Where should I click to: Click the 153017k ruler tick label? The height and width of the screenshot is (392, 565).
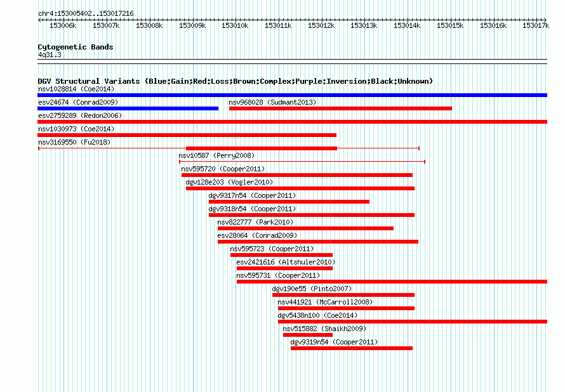point(536,25)
